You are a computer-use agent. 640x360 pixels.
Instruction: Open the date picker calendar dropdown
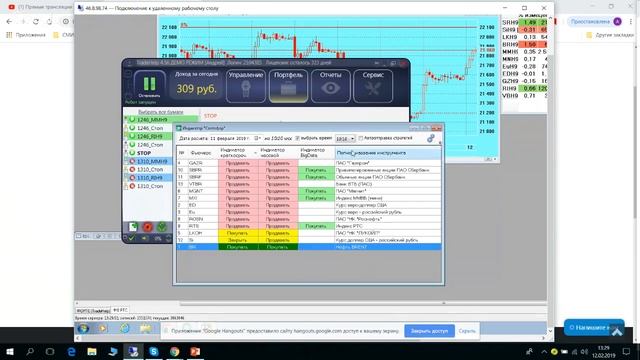[x=257, y=138]
